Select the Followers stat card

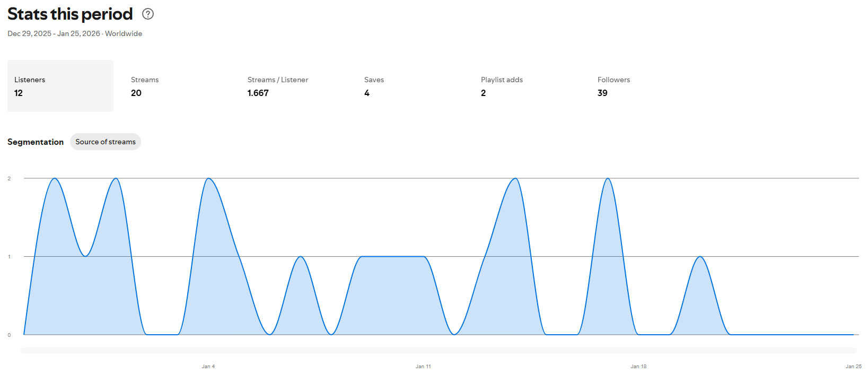pos(644,86)
